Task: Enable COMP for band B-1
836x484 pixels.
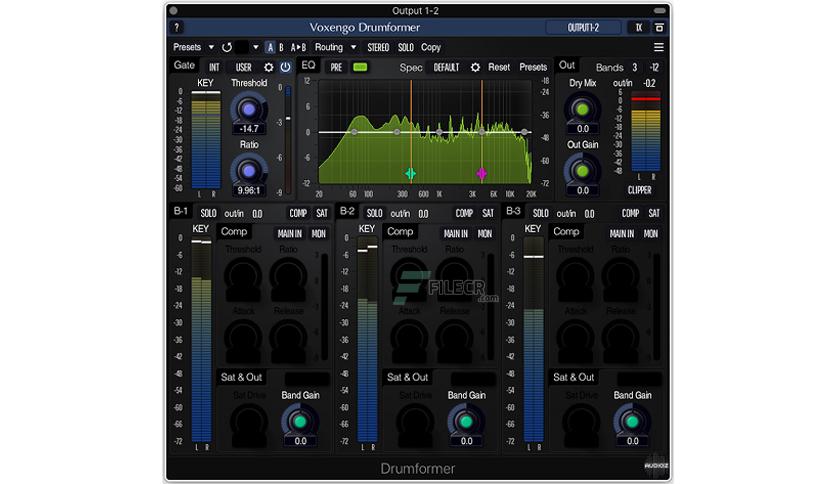Action: (x=298, y=213)
